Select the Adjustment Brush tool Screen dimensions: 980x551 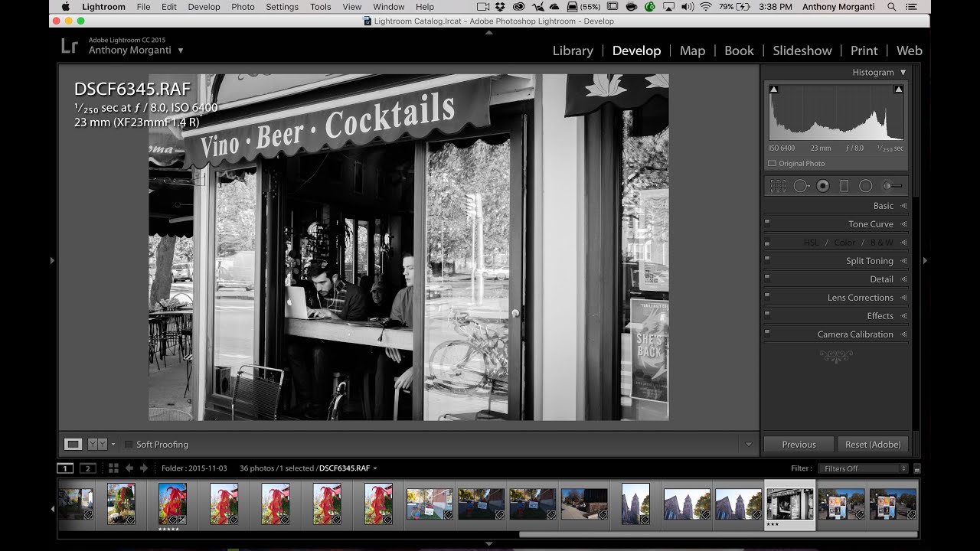(x=892, y=186)
